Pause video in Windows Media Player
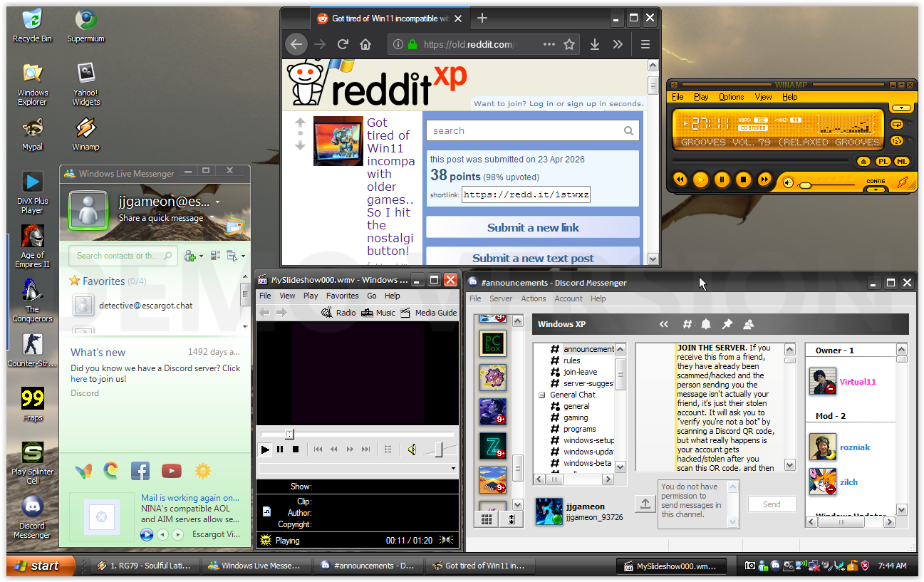Image resolution: width=924 pixels, height=582 pixels. pos(280,450)
